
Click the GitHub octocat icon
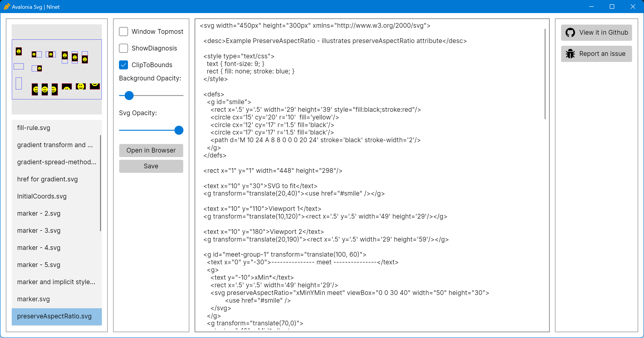(x=570, y=32)
